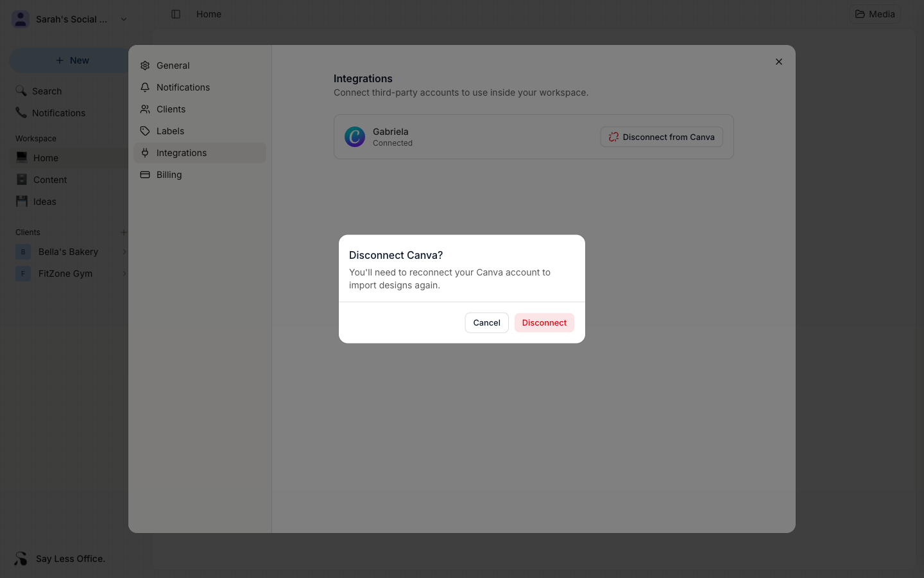Click the Home laptop icon
This screenshot has height=578, width=924.
(x=22, y=158)
